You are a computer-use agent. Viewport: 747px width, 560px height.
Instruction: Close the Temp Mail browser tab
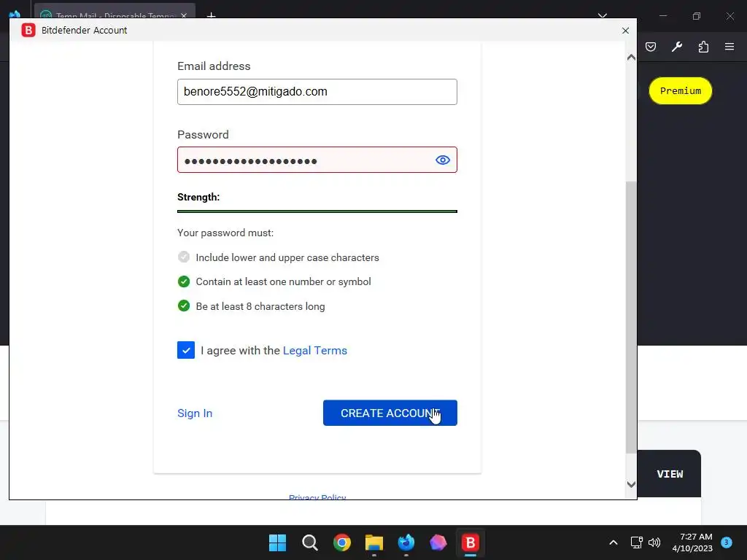click(x=184, y=15)
